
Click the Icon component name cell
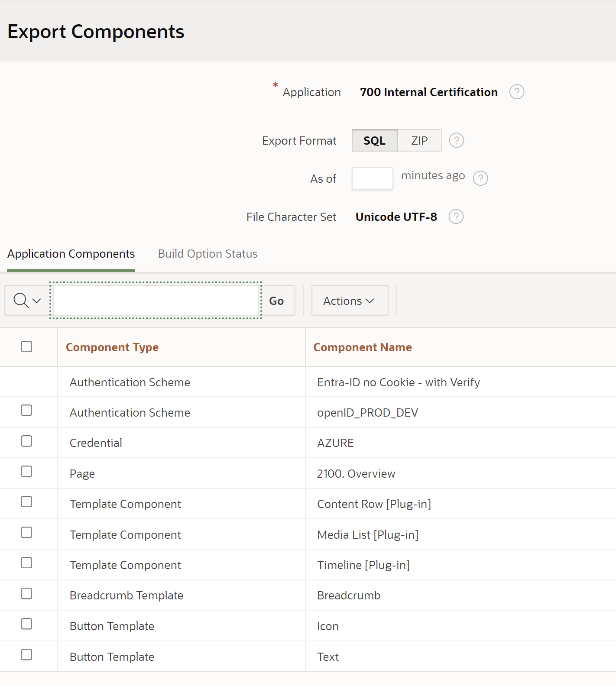(x=460, y=626)
